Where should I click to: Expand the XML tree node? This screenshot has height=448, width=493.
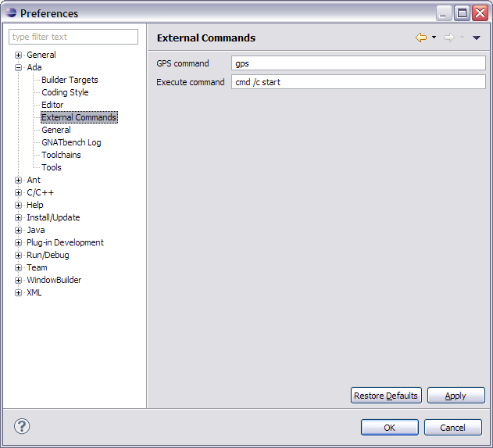coord(18,293)
